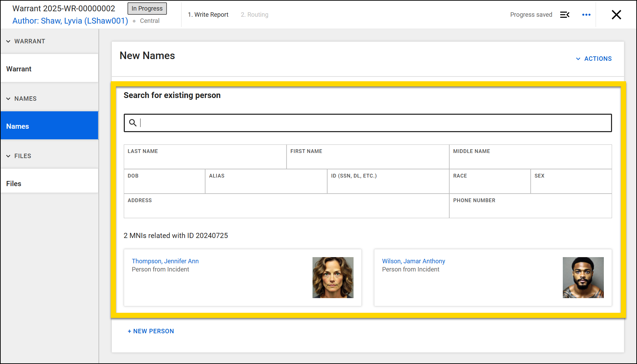Select the 1. Write Report step
This screenshot has width=637, height=364.
tap(208, 15)
